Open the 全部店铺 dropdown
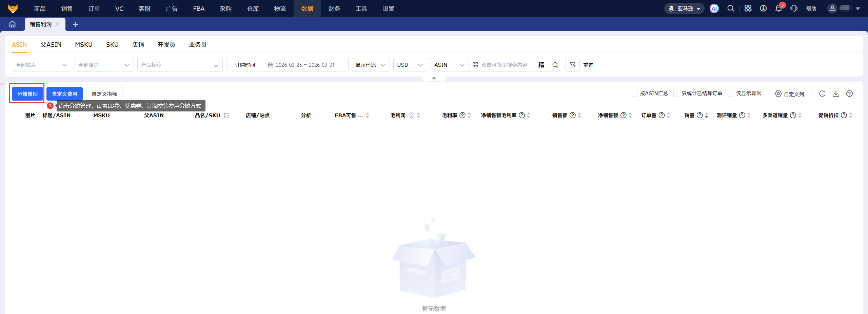The height and width of the screenshot is (314, 868). (x=104, y=65)
